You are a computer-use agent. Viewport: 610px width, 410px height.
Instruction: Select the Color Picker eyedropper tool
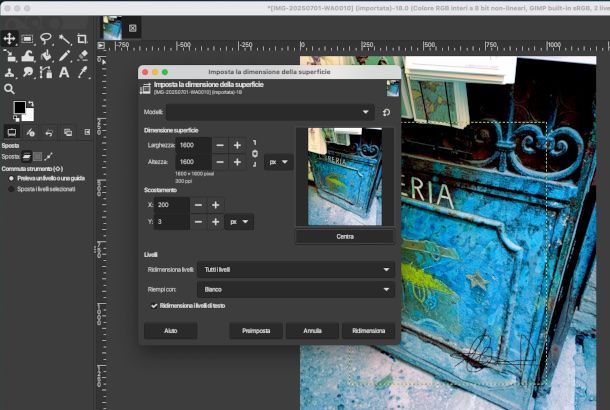(83, 72)
